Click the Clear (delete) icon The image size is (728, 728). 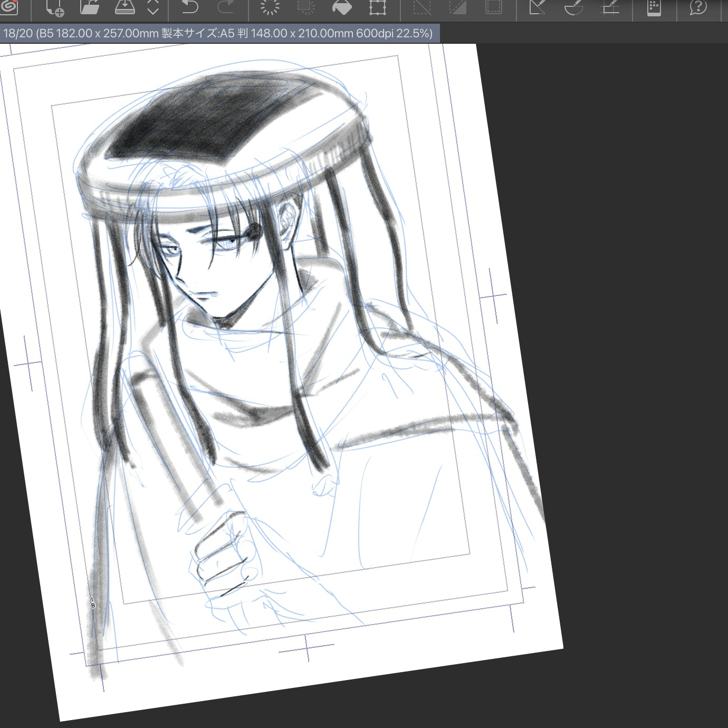click(x=270, y=7)
